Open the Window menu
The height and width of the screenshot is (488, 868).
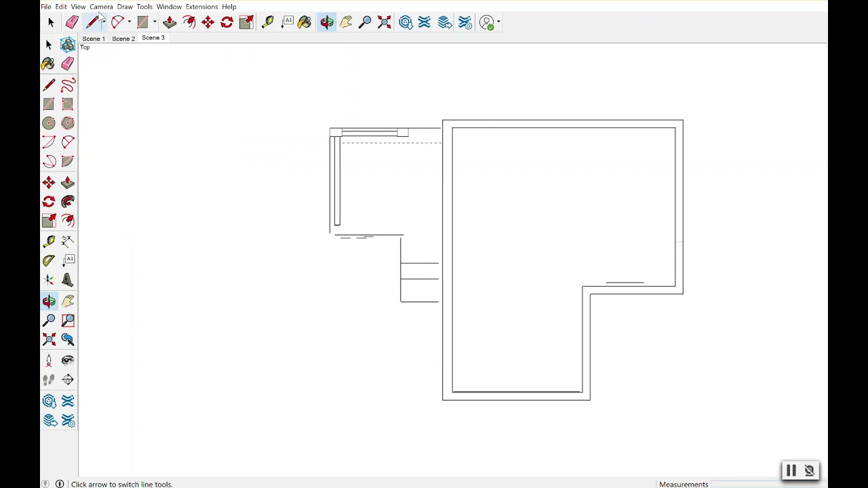[169, 7]
